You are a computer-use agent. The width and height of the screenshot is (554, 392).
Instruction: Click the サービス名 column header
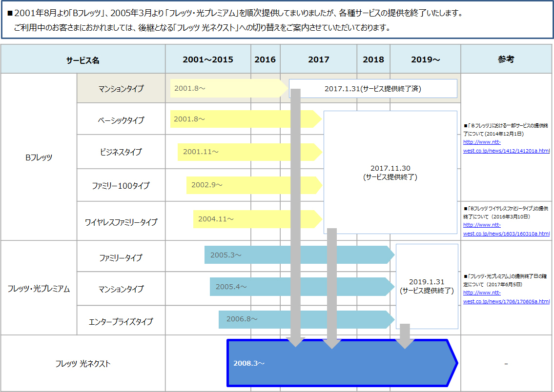point(83,59)
